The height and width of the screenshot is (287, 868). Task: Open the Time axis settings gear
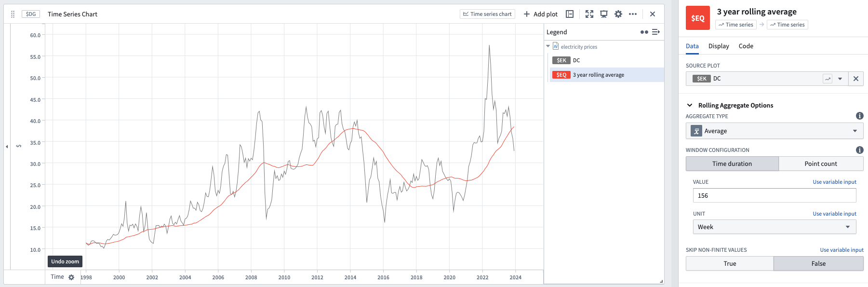pyautogui.click(x=71, y=277)
